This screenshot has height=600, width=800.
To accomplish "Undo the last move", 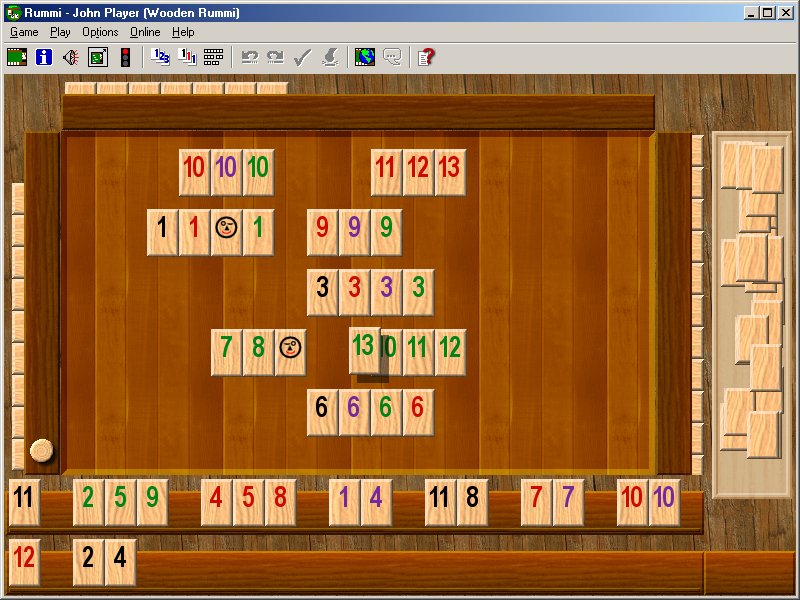I will click(249, 57).
